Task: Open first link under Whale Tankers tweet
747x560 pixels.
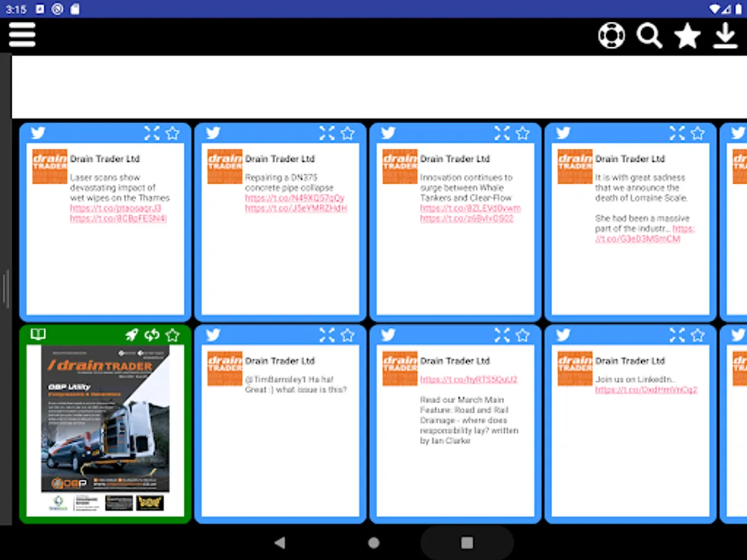Action: [x=470, y=208]
